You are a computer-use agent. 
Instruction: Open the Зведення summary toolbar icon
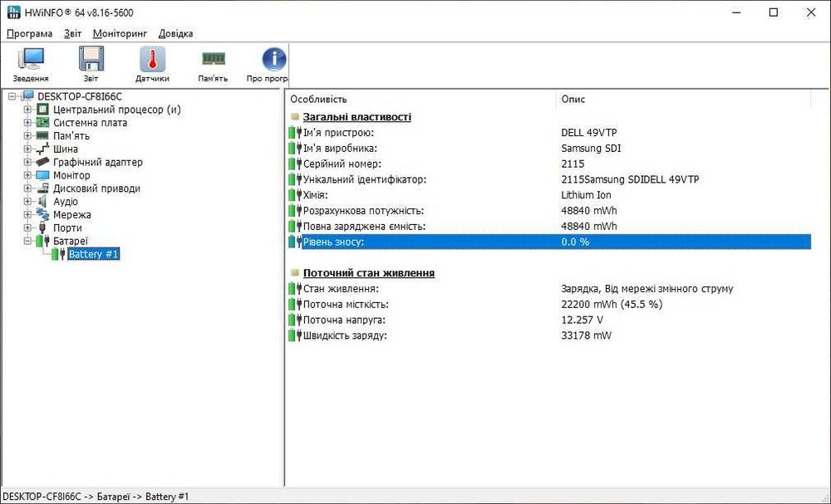click(x=31, y=59)
